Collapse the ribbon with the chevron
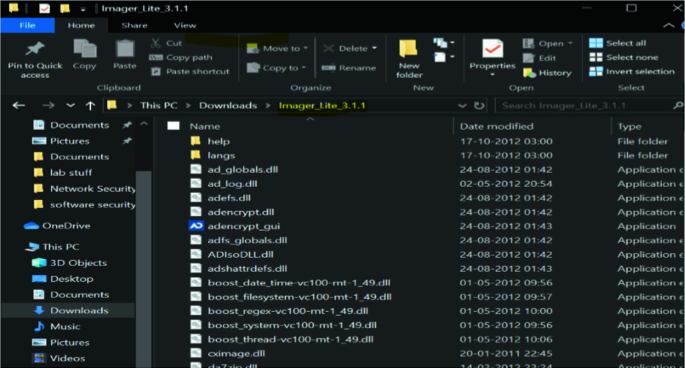This screenshot has width=685, height=368. click(x=668, y=25)
